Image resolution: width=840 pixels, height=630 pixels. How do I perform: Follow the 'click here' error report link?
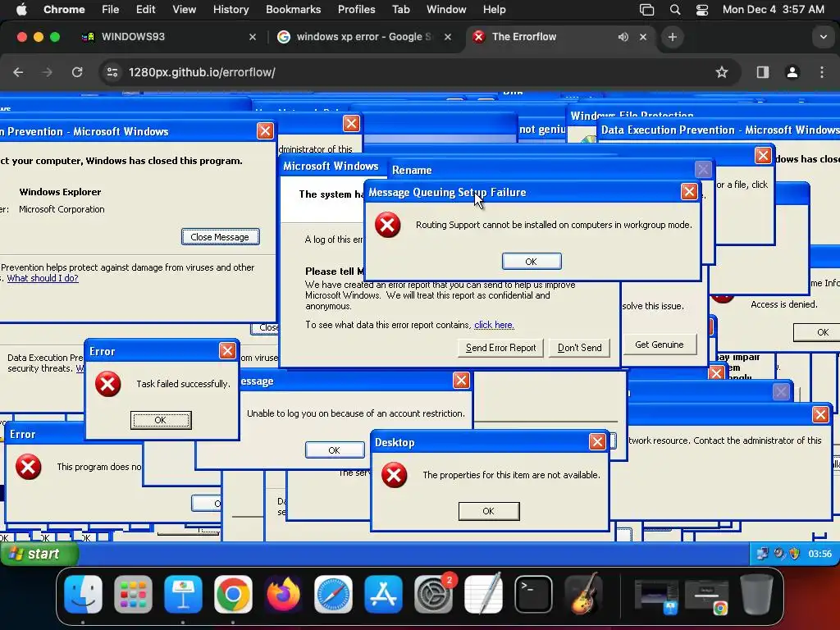494,325
